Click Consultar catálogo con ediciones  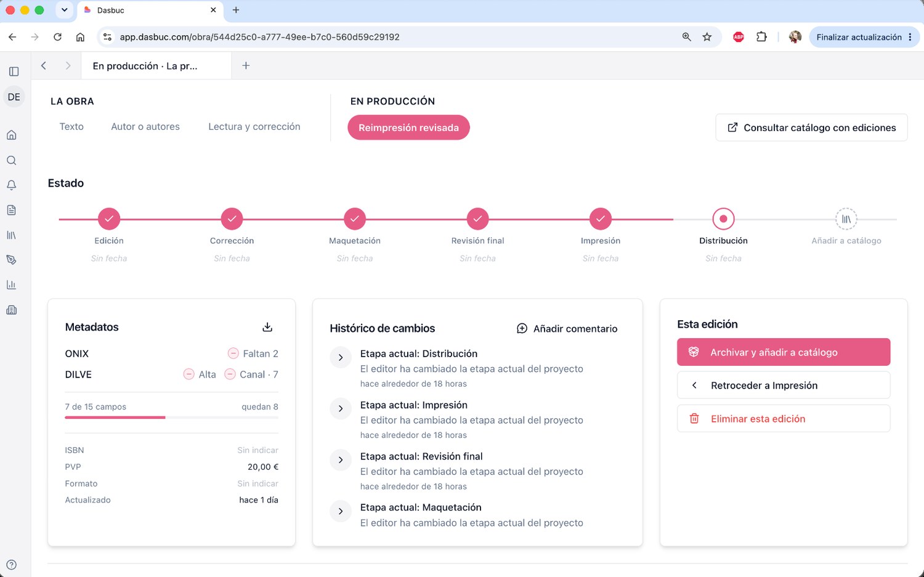pyautogui.click(x=811, y=127)
